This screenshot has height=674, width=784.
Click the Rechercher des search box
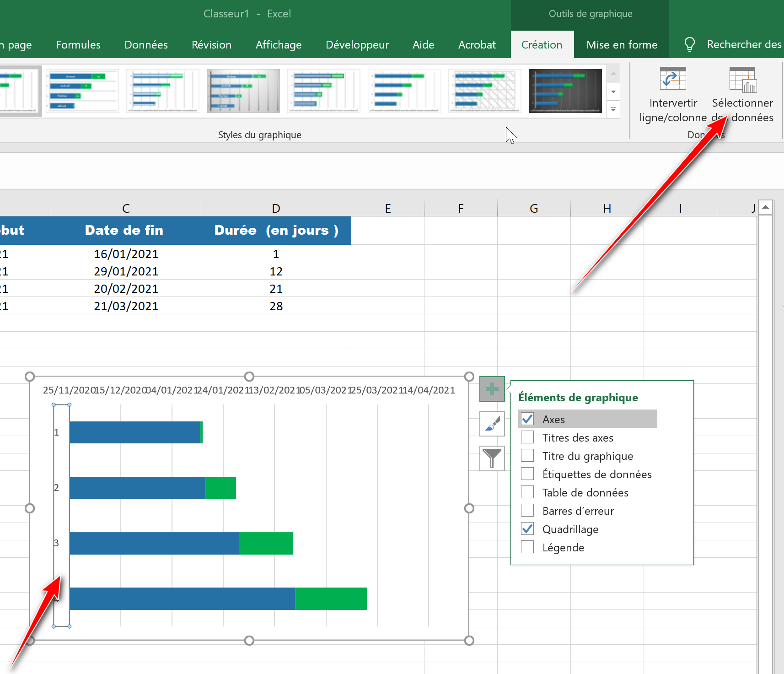[x=744, y=44]
